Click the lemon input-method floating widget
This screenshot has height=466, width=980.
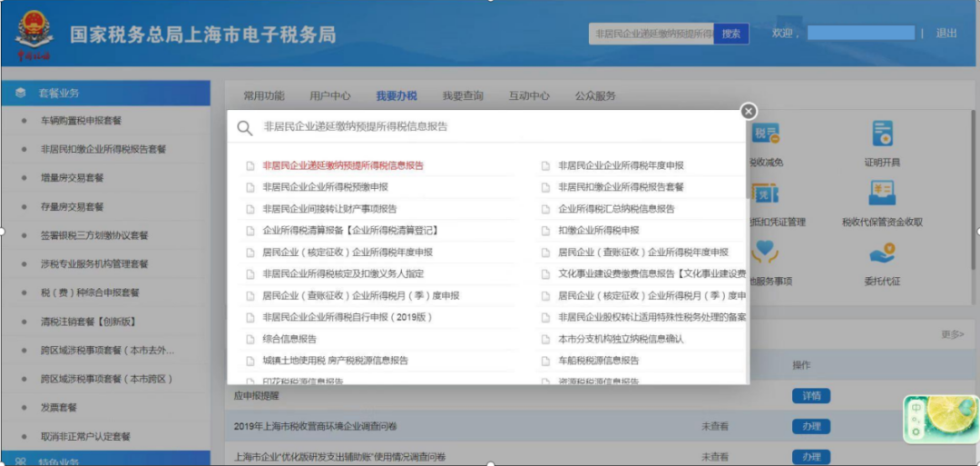941,419
